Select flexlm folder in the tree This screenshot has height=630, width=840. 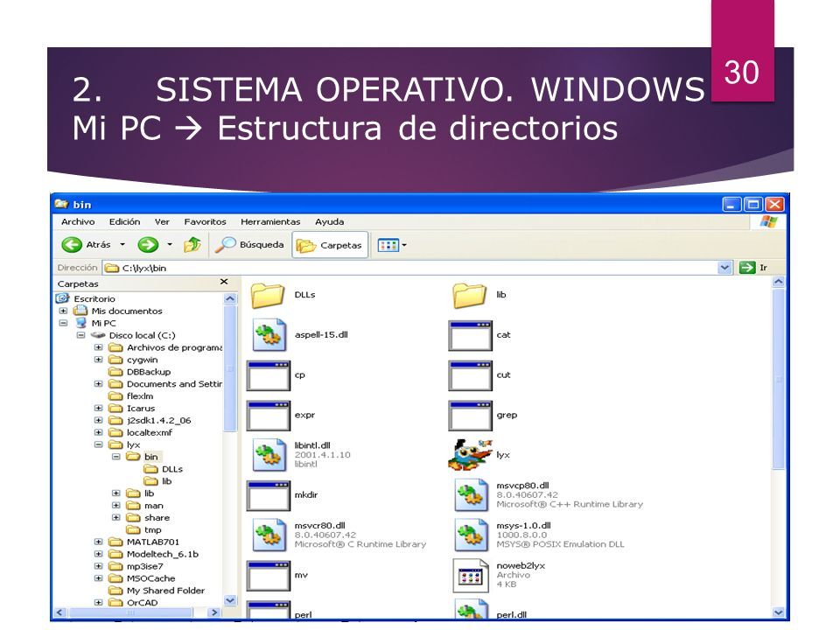pyautogui.click(x=140, y=396)
